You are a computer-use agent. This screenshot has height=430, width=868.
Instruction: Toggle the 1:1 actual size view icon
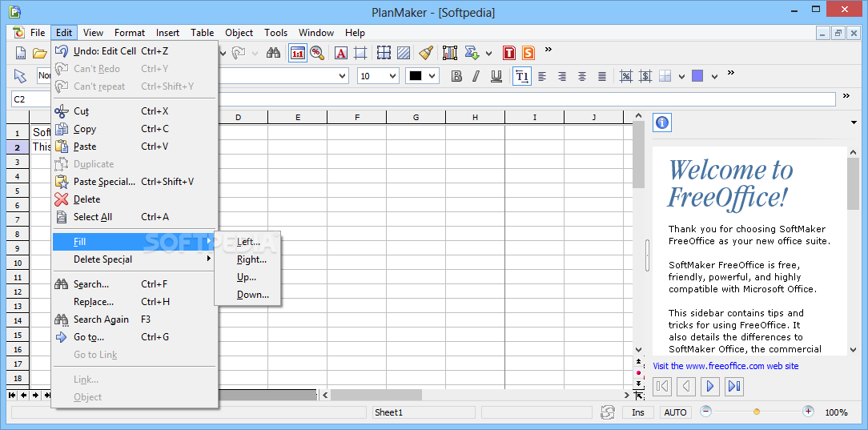[x=297, y=53]
